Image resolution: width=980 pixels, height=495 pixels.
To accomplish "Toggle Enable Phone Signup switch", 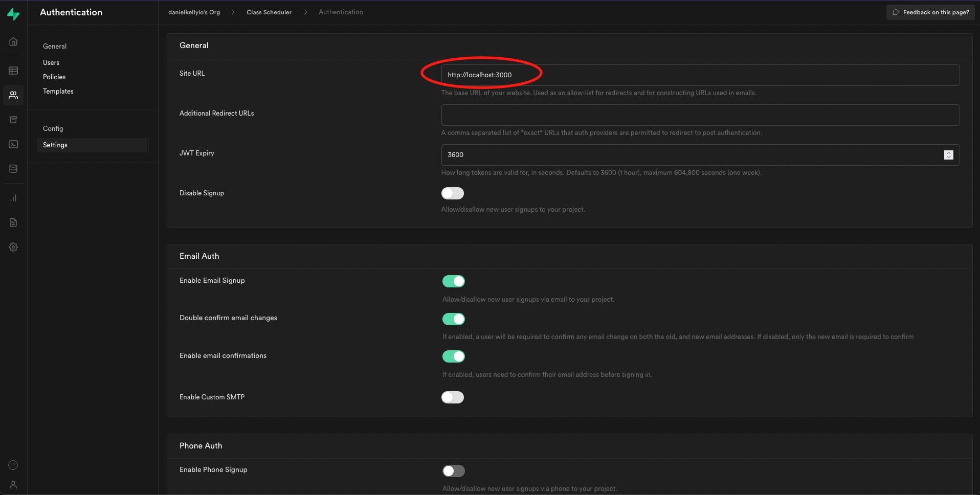I will (453, 471).
